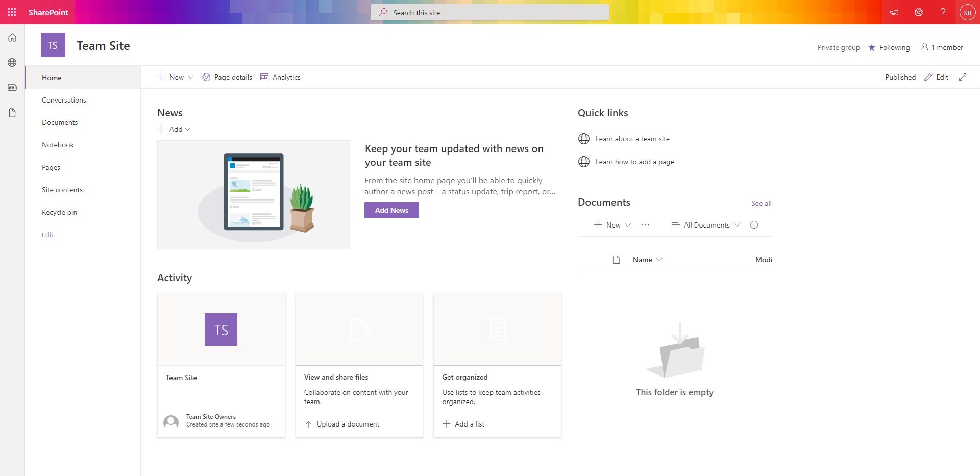Expand the page to full width
Screen dimensions: 980x476
point(964,77)
